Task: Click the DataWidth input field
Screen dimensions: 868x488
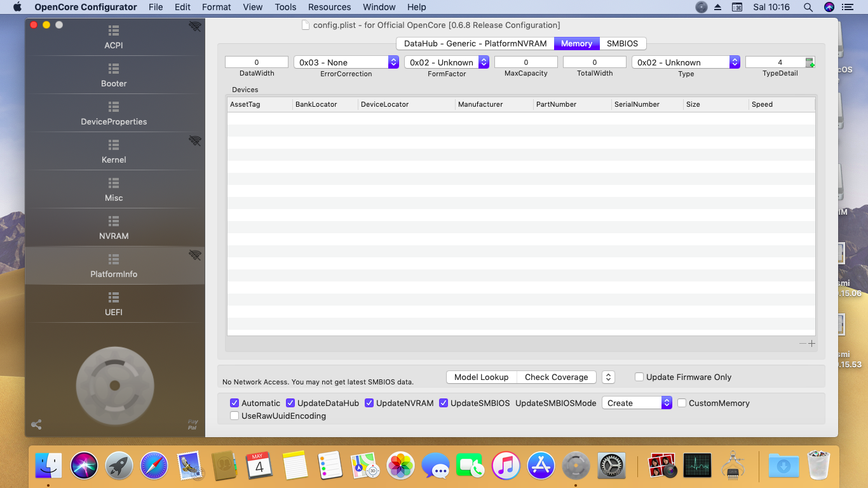Action: pos(257,62)
